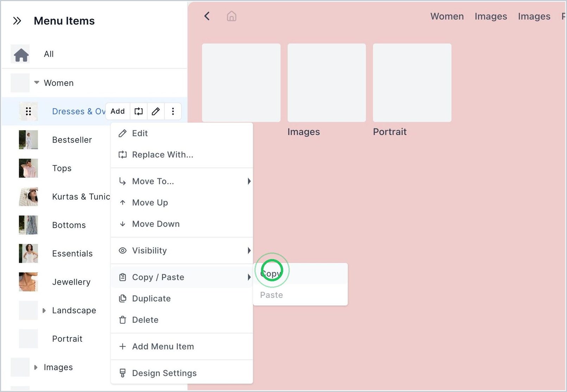Click the Images label under preview card
The height and width of the screenshot is (392, 567).
pyautogui.click(x=304, y=132)
